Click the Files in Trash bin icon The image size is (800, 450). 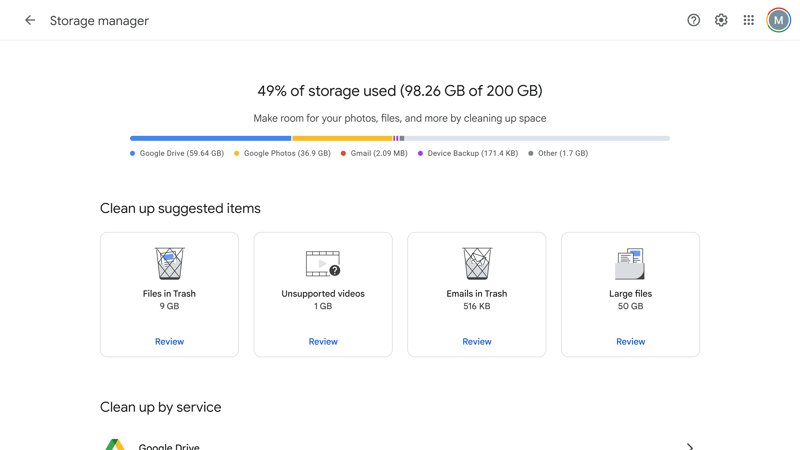tap(169, 263)
